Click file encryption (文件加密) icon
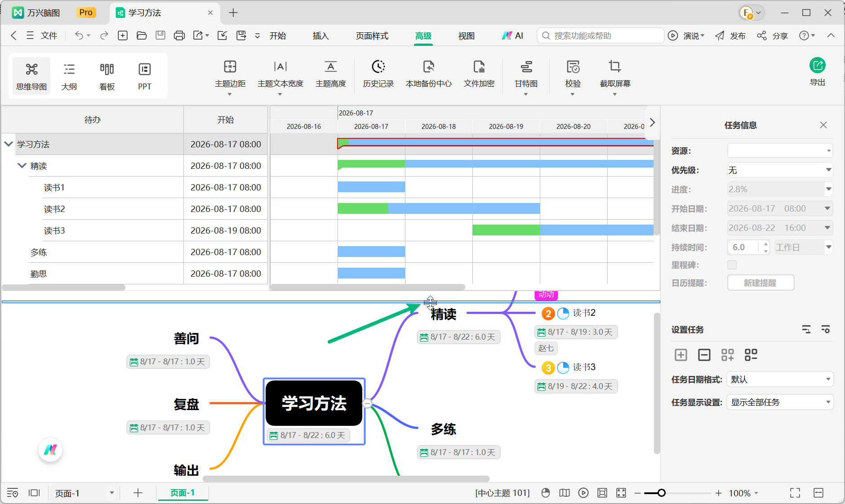The height and width of the screenshot is (504, 845). pos(479,67)
